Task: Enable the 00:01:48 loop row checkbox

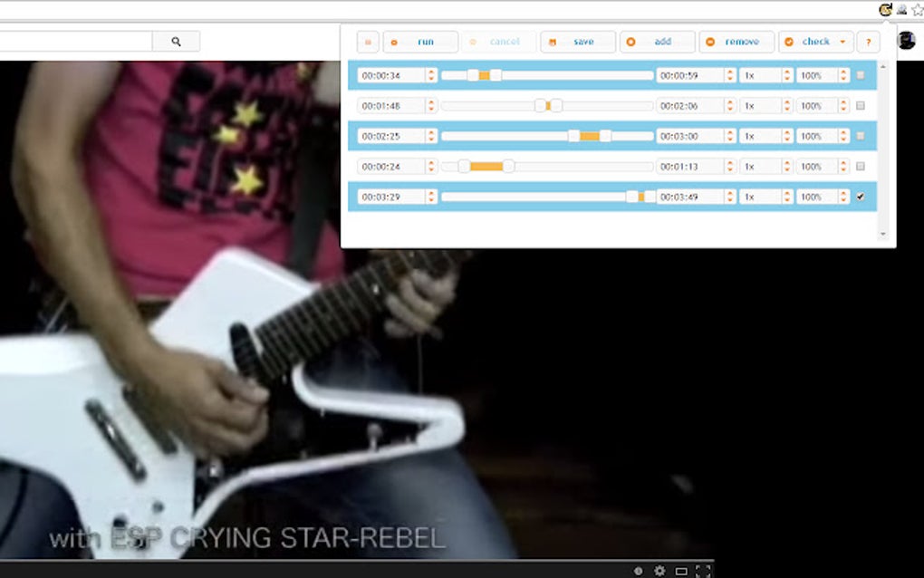Action: pos(860,105)
